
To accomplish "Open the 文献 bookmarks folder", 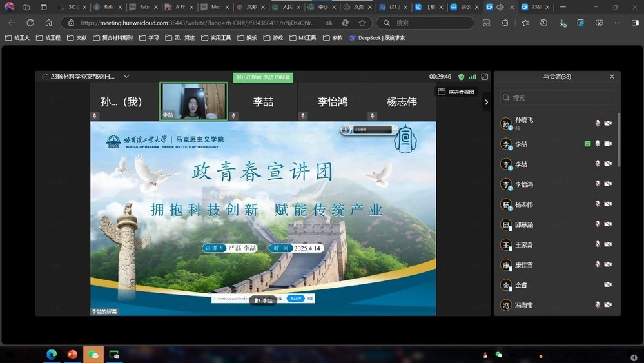I will (x=78, y=38).
